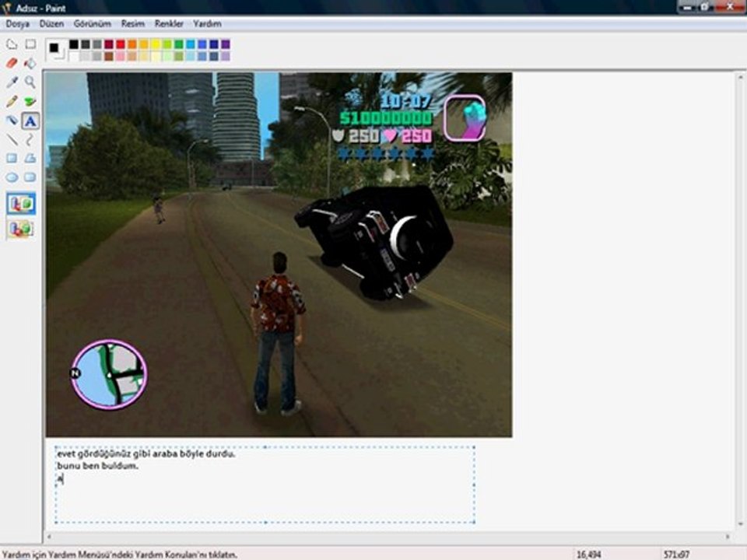Open the Yardım menu
Screen dimensions: 747x560
pos(207,23)
